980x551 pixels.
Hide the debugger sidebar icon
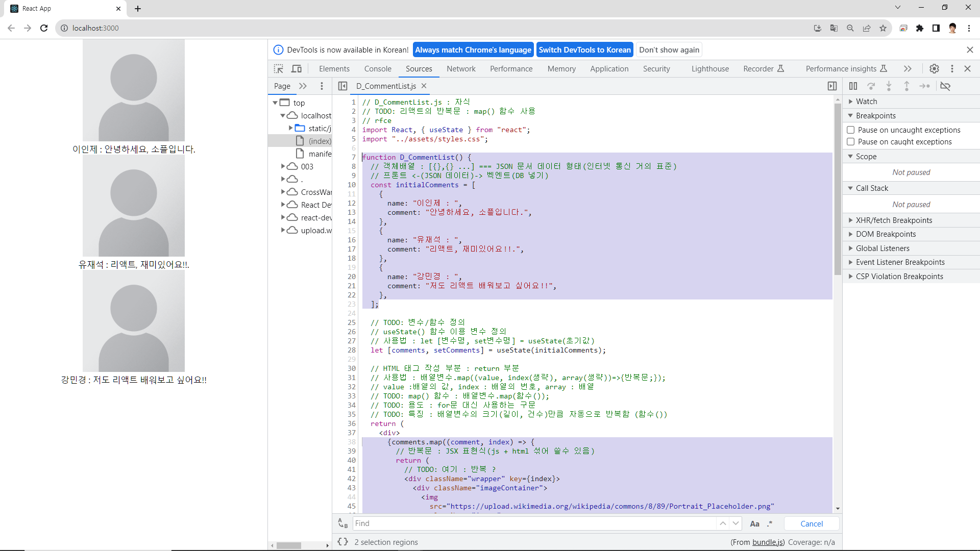click(832, 86)
